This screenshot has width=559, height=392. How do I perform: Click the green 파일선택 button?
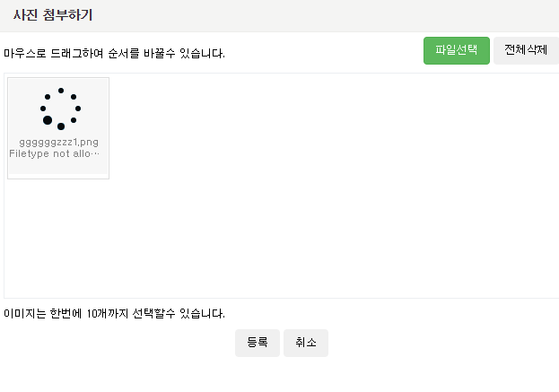pyautogui.click(x=456, y=51)
